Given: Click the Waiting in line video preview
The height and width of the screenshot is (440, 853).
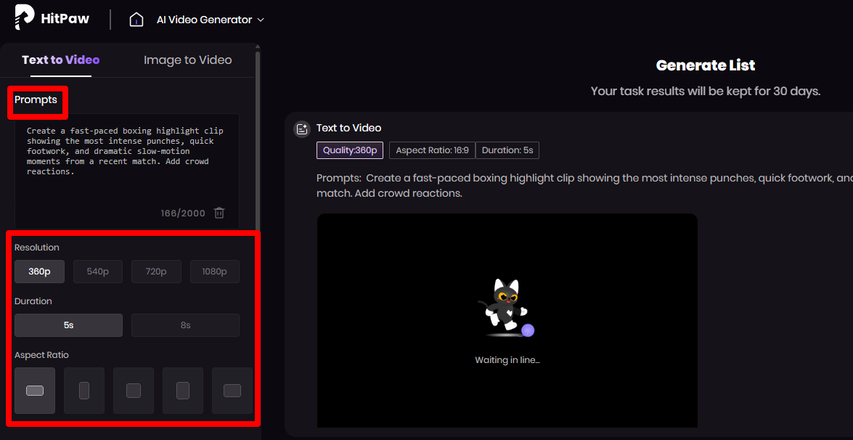Looking at the screenshot, I should 507,320.
